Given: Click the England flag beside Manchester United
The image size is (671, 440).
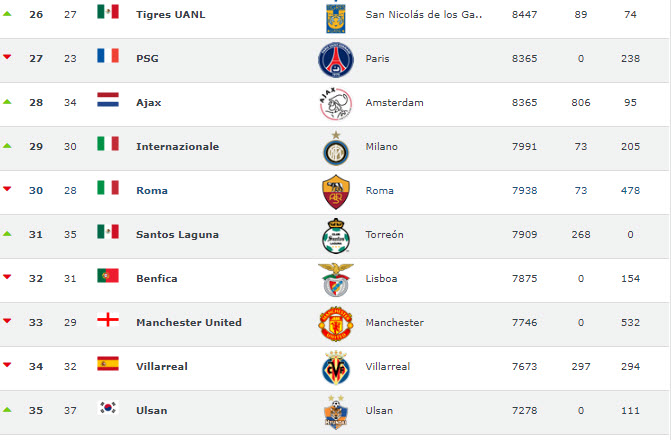Looking at the screenshot, I should pyautogui.click(x=108, y=319).
